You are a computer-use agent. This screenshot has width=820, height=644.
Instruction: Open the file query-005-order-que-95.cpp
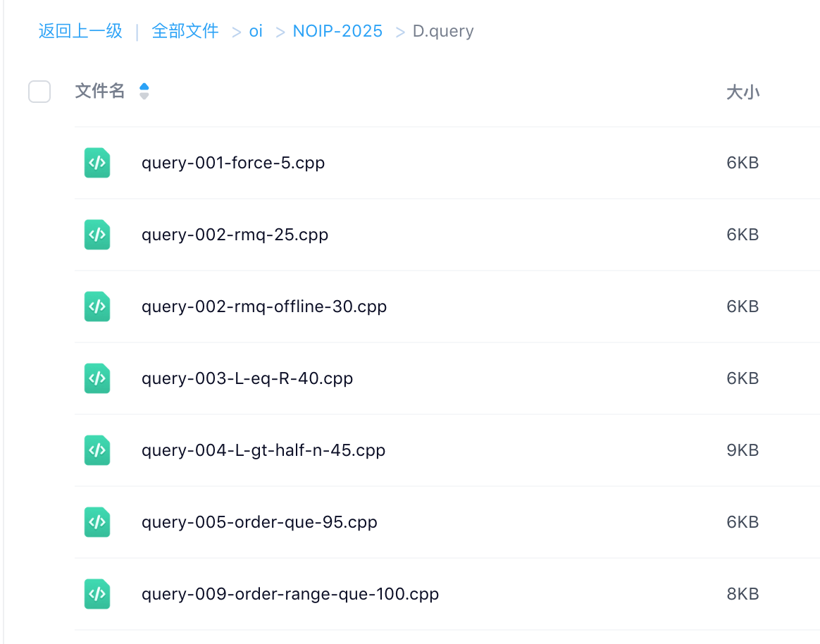[x=259, y=522]
